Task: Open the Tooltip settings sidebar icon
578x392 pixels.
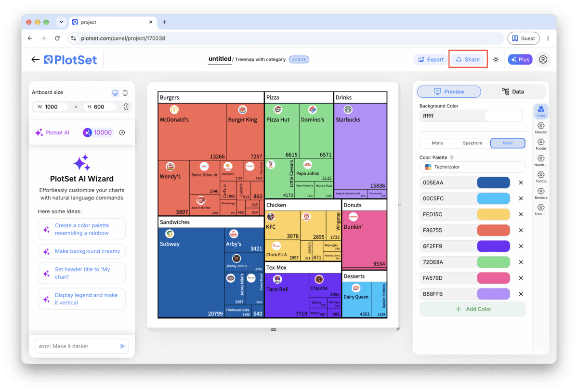Action: (x=541, y=177)
